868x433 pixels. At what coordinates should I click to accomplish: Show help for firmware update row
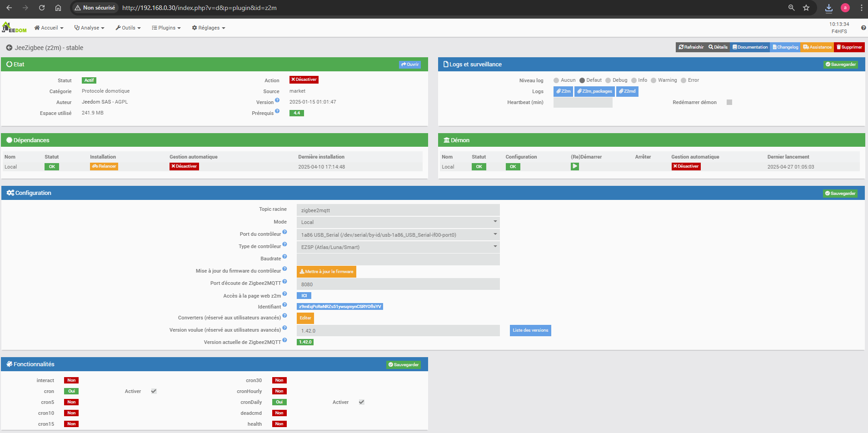tap(284, 269)
